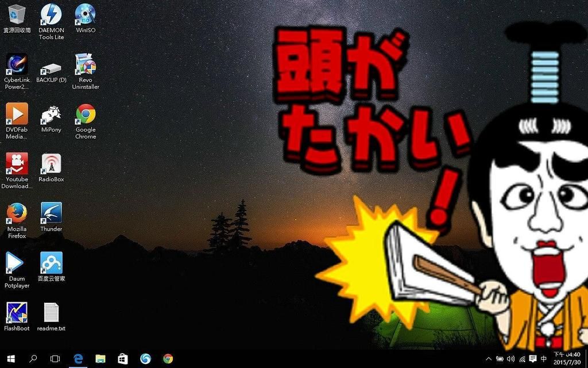This screenshot has height=368, width=588.
Task: Select the WinISO desktop shortcut
Action: [x=86, y=19]
